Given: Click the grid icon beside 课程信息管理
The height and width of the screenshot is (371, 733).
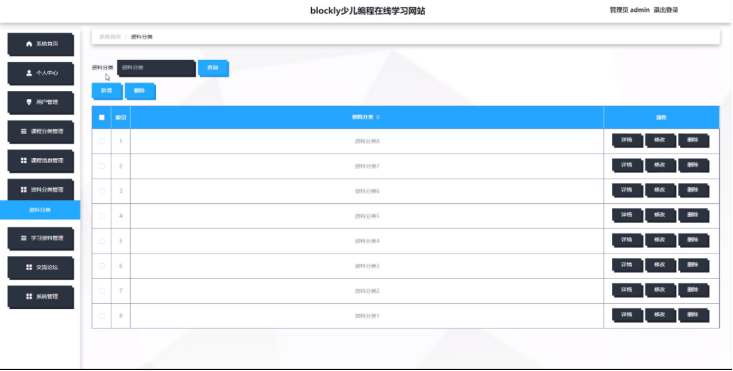Looking at the screenshot, I should (x=24, y=160).
